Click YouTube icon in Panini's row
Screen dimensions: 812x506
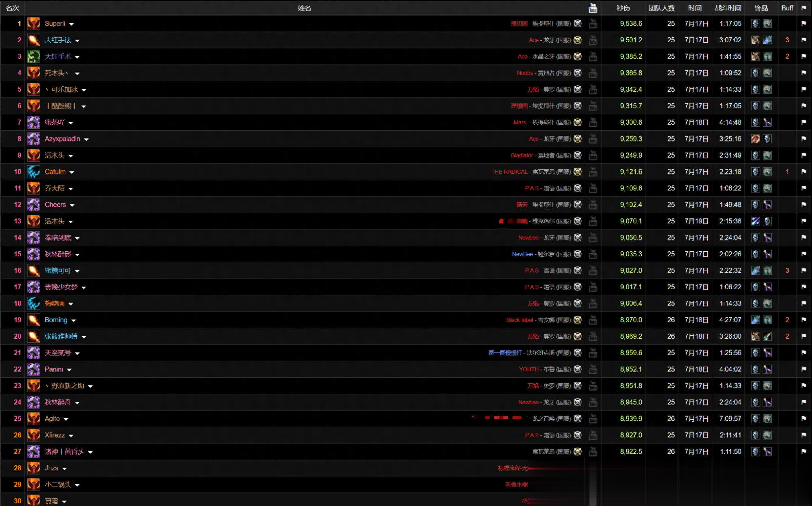pyautogui.click(x=593, y=369)
